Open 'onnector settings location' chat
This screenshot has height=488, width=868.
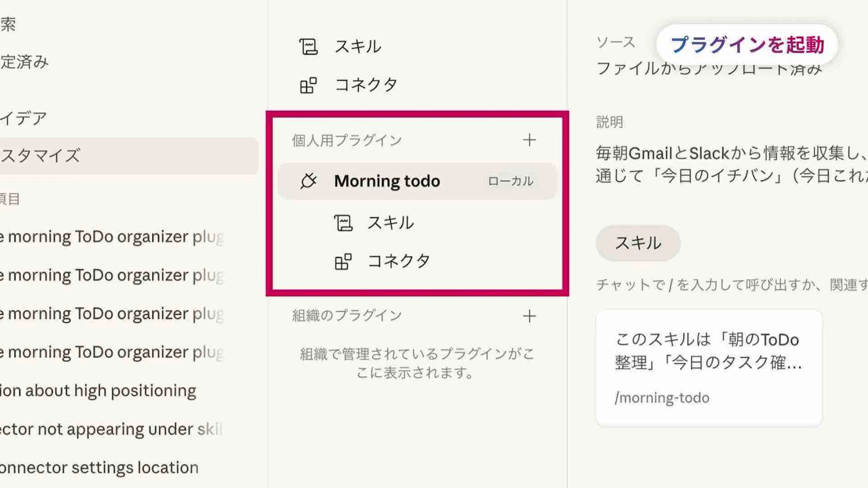tap(99, 467)
